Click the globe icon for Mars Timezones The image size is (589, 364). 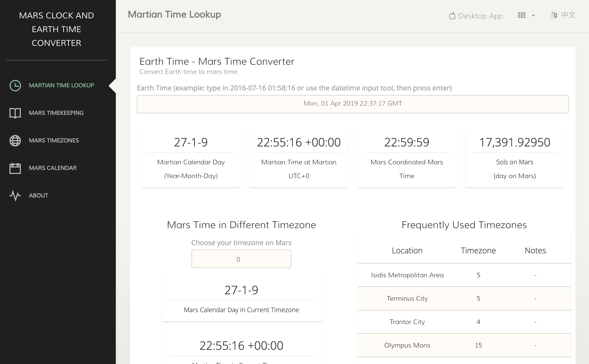(x=15, y=141)
